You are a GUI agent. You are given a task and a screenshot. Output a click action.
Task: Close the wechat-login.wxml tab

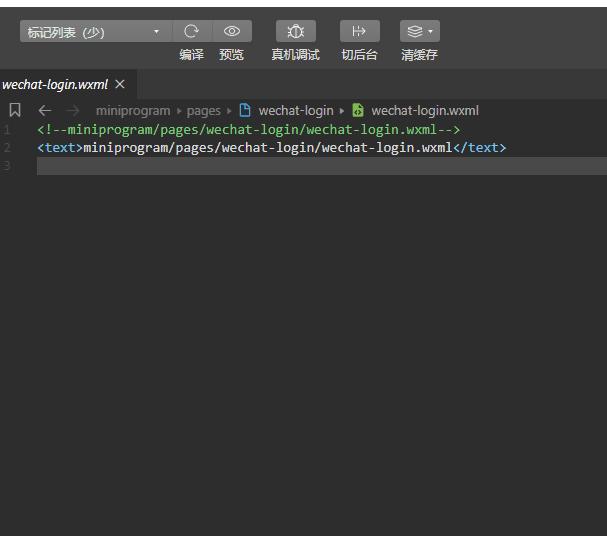120,84
